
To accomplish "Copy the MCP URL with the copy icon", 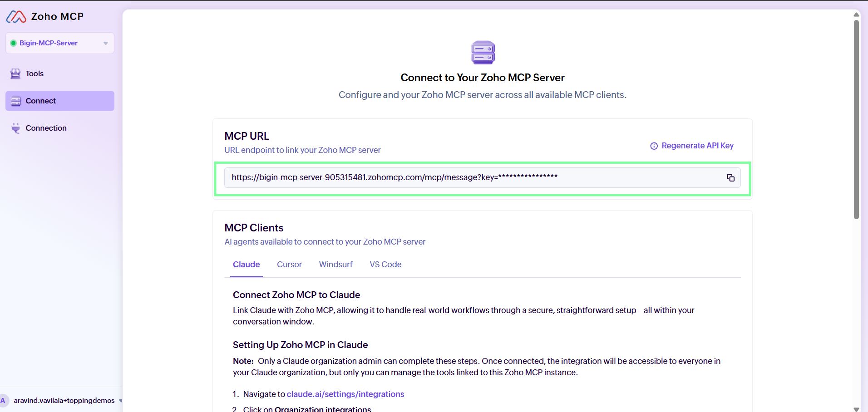I will coord(730,178).
